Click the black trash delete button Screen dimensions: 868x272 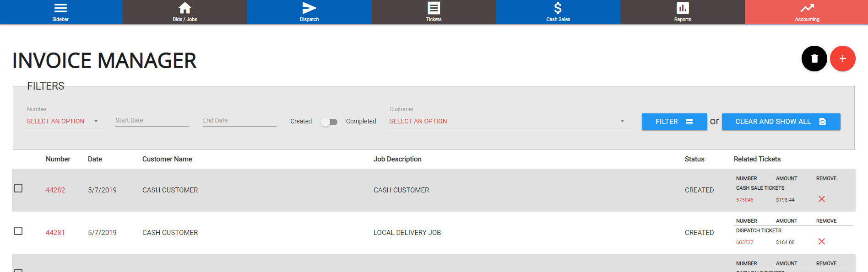(x=814, y=59)
